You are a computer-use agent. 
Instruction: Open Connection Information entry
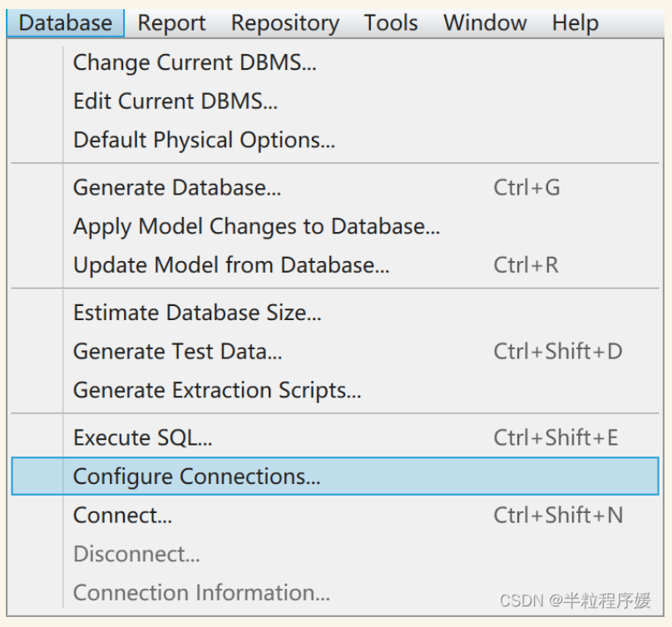coord(201,593)
